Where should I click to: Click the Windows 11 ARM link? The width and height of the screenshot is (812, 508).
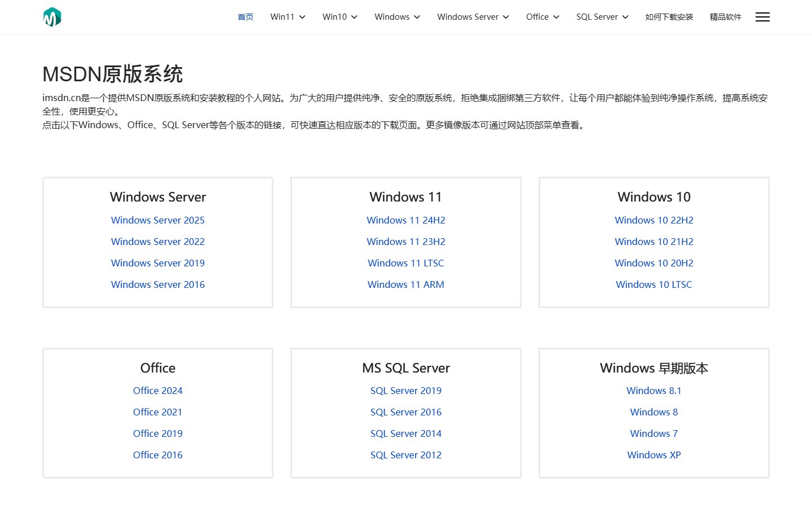click(x=406, y=284)
